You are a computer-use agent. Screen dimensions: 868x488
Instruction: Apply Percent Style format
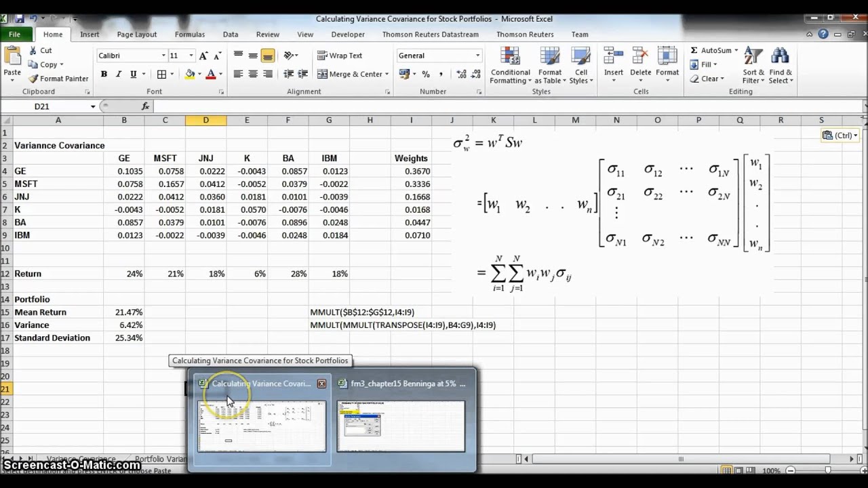pyautogui.click(x=426, y=75)
